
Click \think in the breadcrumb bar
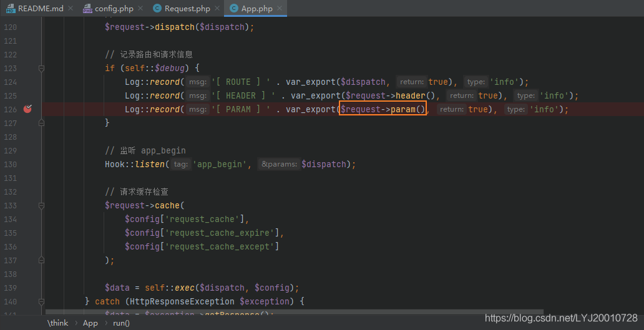point(57,323)
